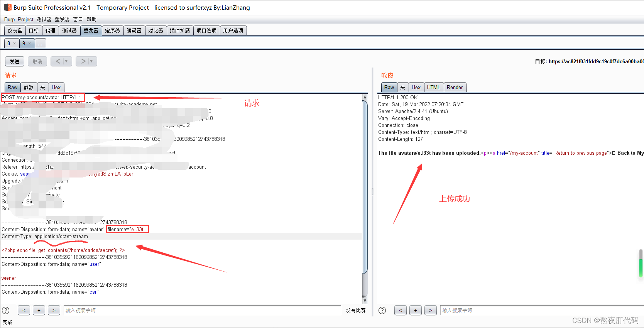Switch to the 对比器 tab
Image resolution: width=644 pixels, height=328 pixels.
tap(156, 30)
